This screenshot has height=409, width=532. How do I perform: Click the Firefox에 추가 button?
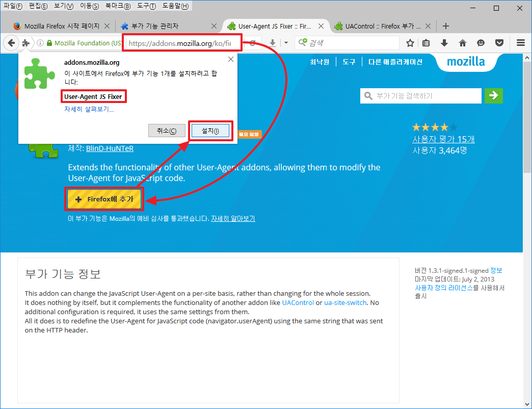104,199
